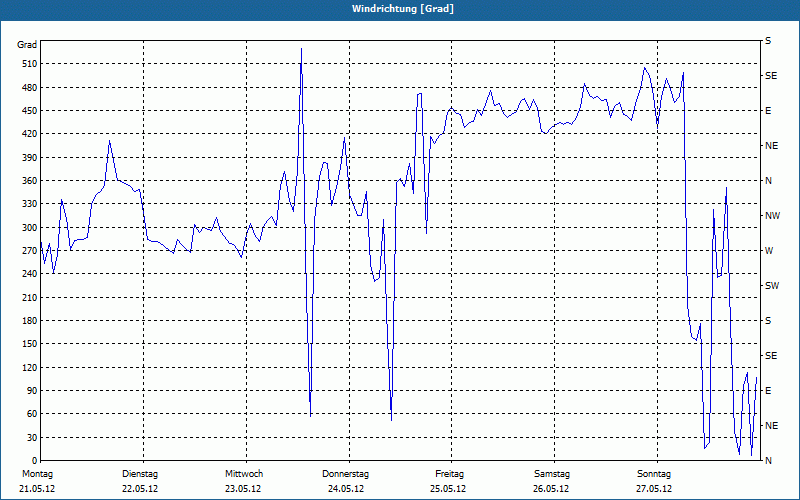
Task: Select the 420 y-axis value
Action: click(x=30, y=134)
